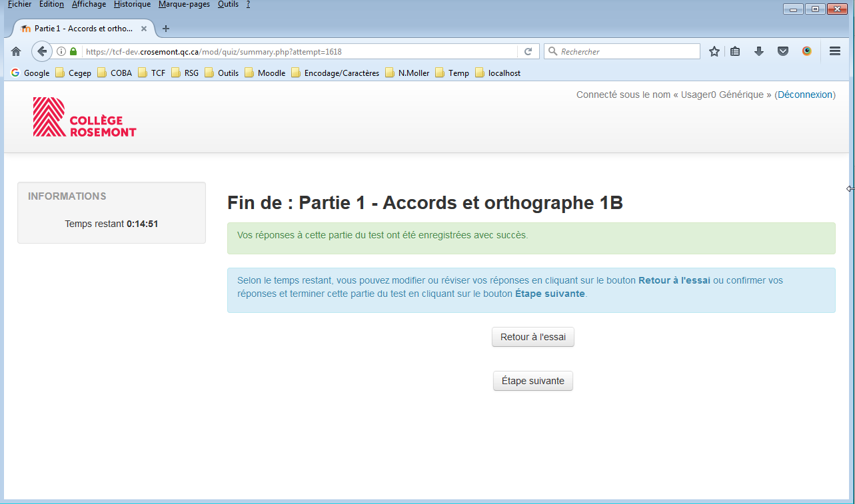Bookmark this page with star icon

pos(714,51)
